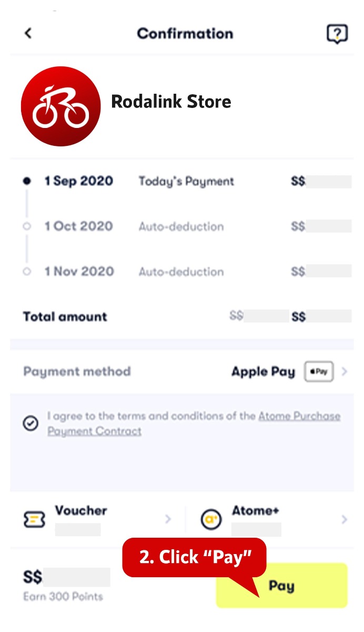Open the Atome Purchase Payment Contract link
Image resolution: width=364 pixels, height=632 pixels.
299,416
